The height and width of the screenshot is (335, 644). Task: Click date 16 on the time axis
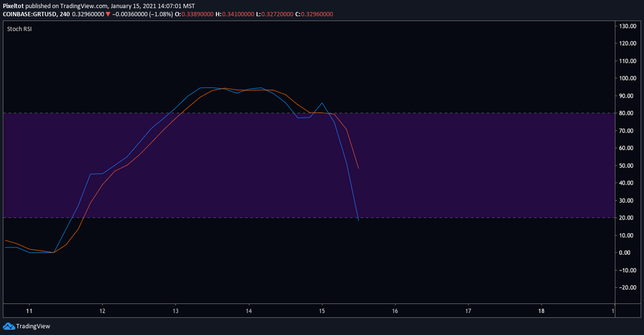tap(395, 310)
